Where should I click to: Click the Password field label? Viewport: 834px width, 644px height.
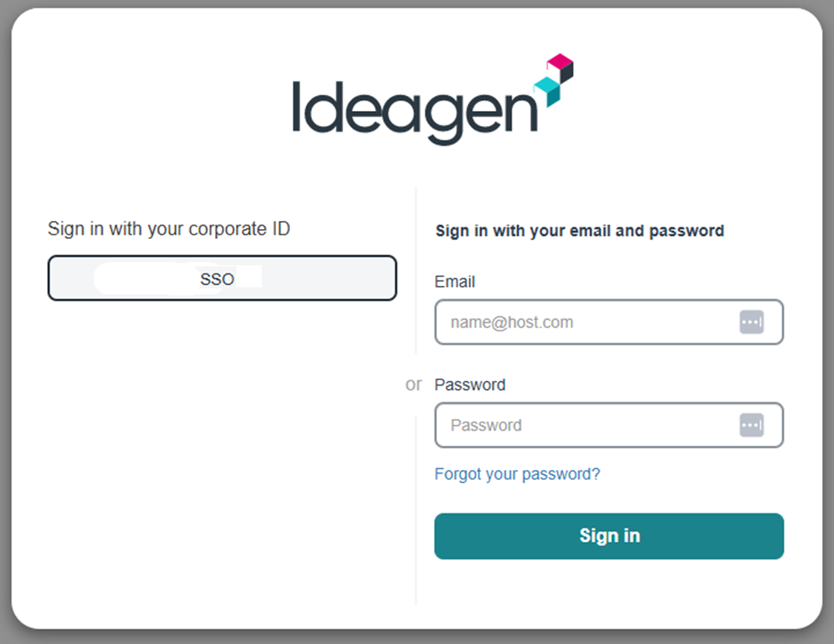coord(470,385)
